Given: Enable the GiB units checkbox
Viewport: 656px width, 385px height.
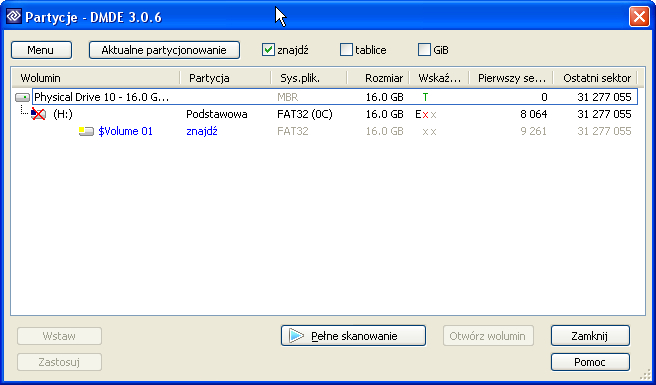Looking at the screenshot, I should (424, 50).
